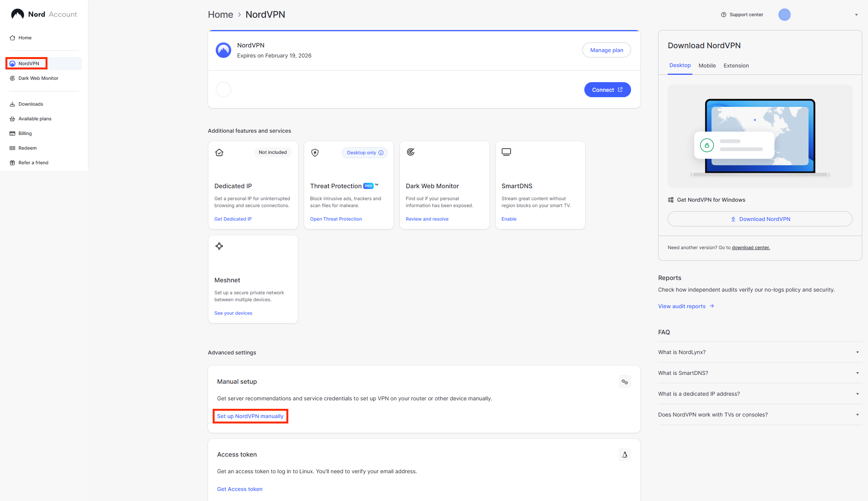Click the Nord Account logo
868x501 pixels.
(44, 14)
